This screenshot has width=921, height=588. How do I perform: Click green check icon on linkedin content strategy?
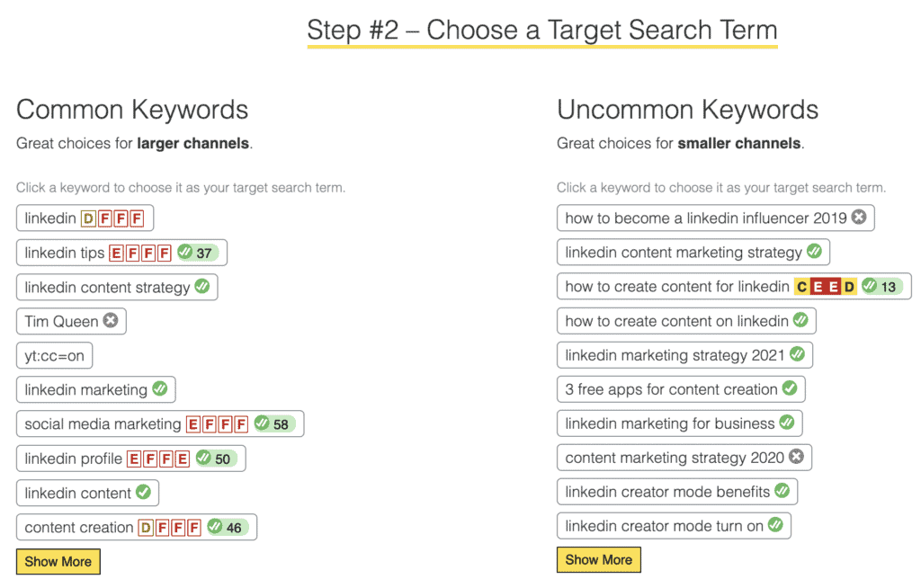[201, 287]
